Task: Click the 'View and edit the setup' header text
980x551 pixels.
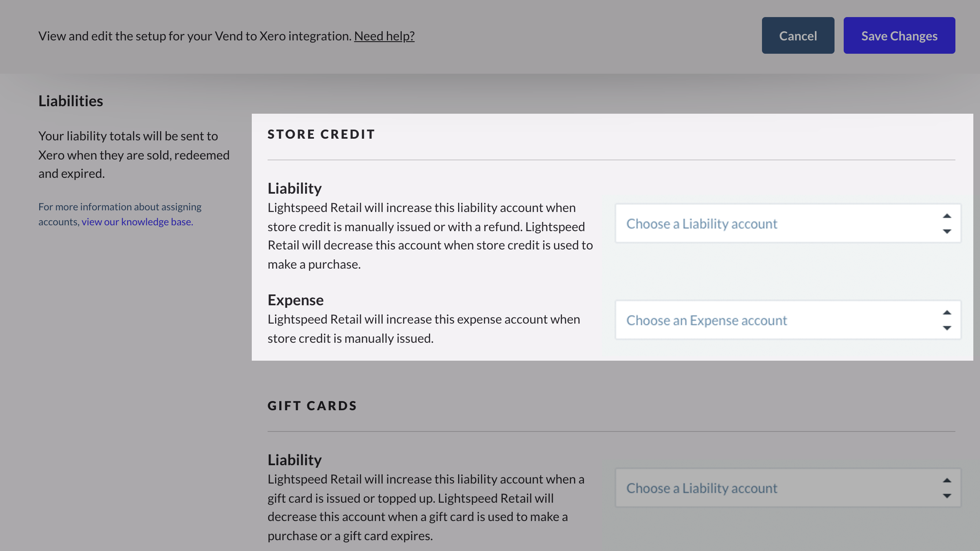Action: point(195,36)
